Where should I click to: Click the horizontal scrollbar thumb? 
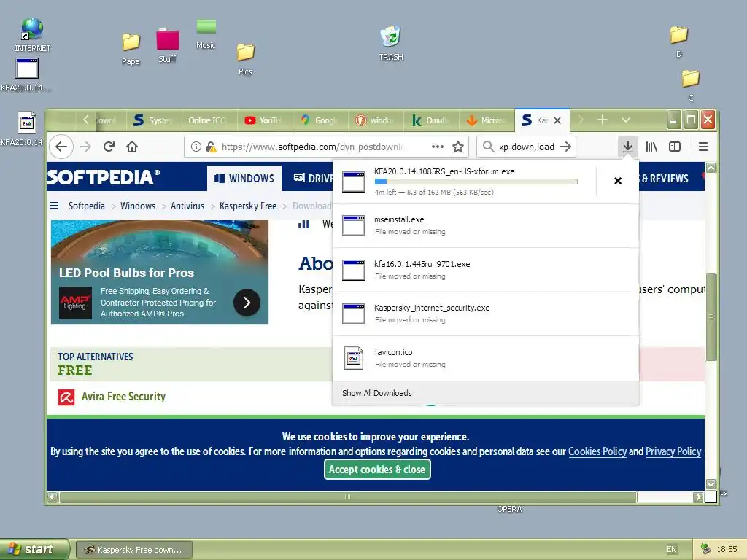(x=348, y=497)
